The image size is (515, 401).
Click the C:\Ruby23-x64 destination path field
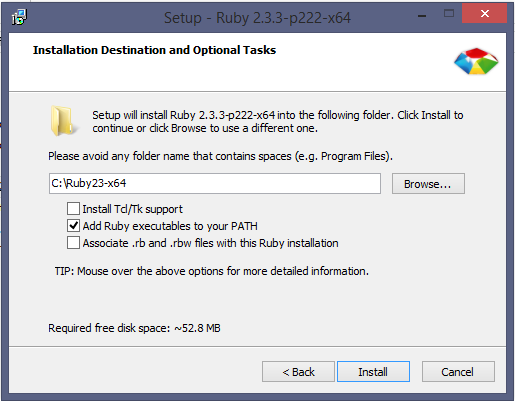point(215,183)
